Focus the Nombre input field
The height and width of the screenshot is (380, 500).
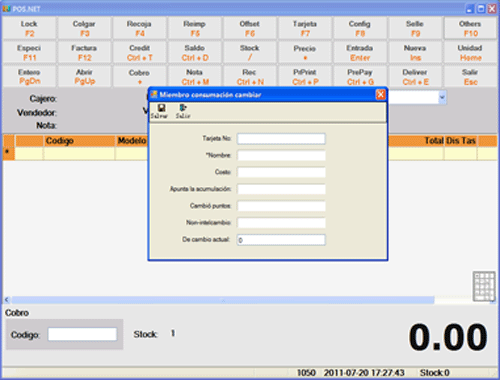(281, 155)
